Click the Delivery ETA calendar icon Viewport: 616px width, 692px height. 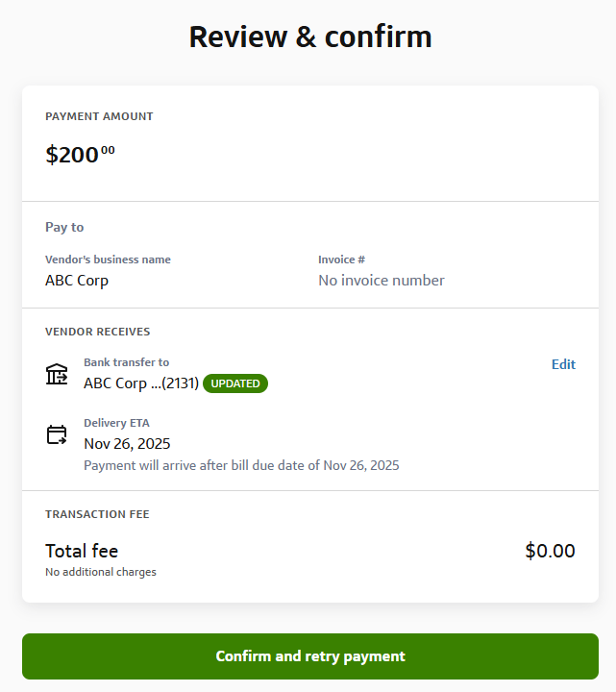(x=57, y=434)
